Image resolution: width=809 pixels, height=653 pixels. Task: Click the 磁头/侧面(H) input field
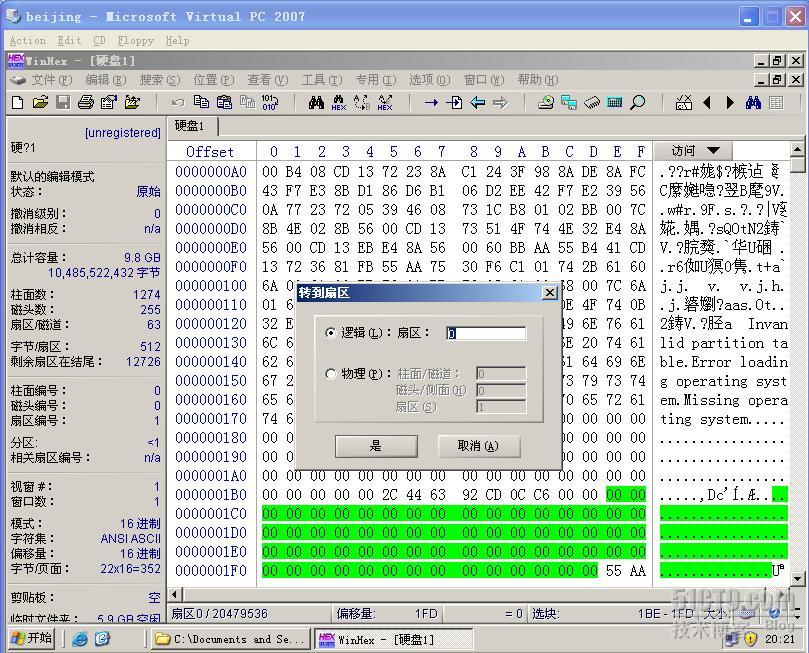coord(501,390)
